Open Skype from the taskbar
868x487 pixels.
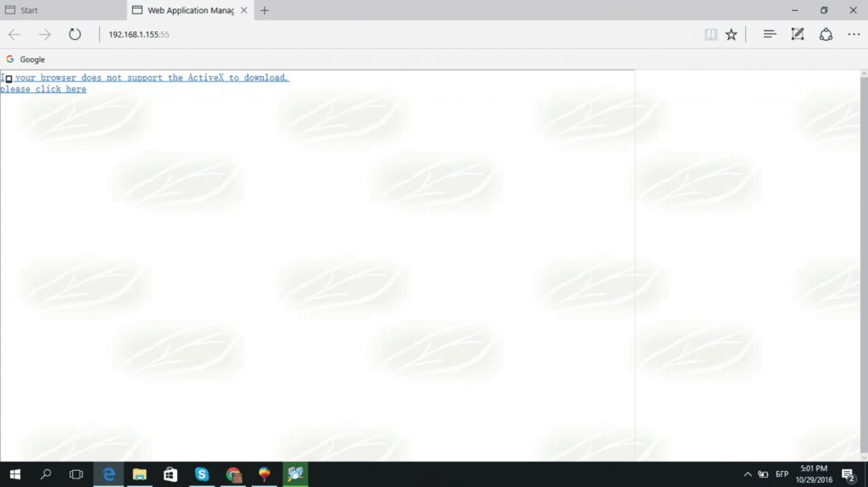[202, 474]
